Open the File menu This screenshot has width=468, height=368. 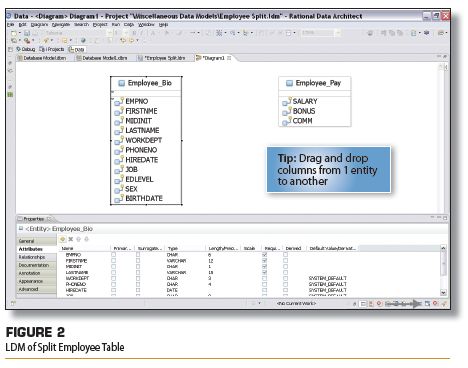10,25
